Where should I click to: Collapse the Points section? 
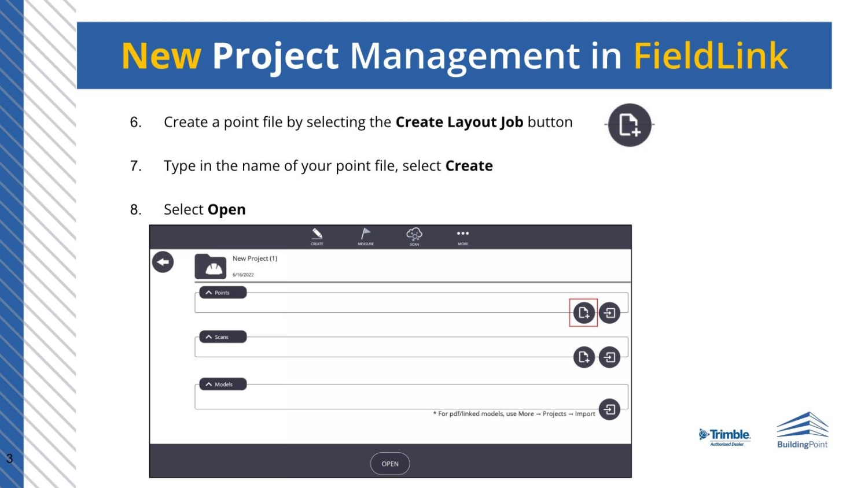(223, 293)
